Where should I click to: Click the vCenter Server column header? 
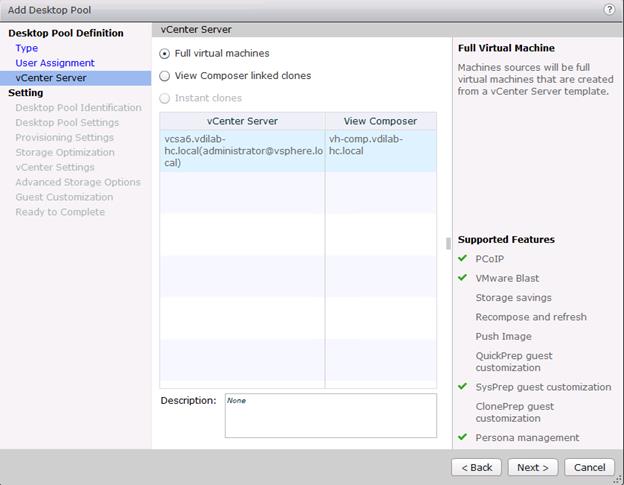click(x=242, y=121)
